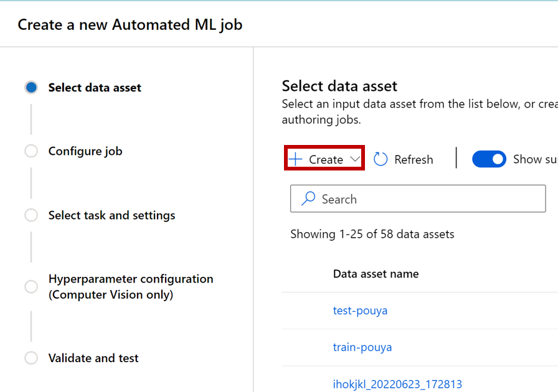This screenshot has width=558, height=392.
Task: Click the Data asset name column header
Action: point(376,274)
